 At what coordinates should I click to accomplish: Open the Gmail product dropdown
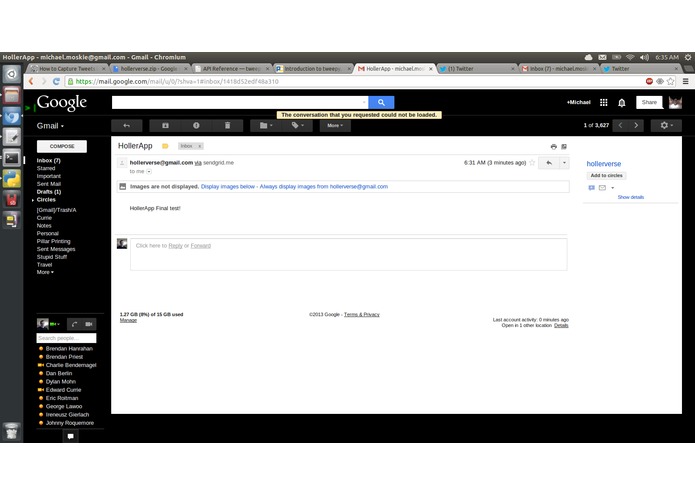click(50, 126)
